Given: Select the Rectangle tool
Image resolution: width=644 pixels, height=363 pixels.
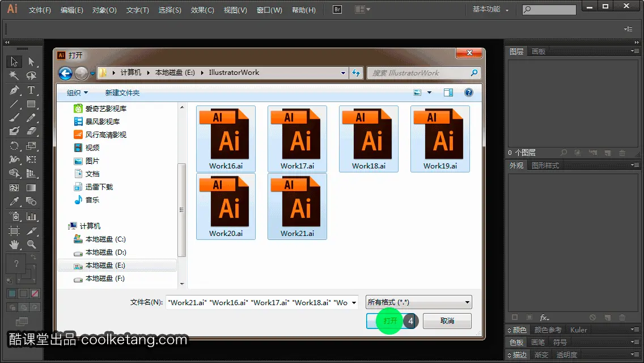Looking at the screenshot, I should coord(31,104).
